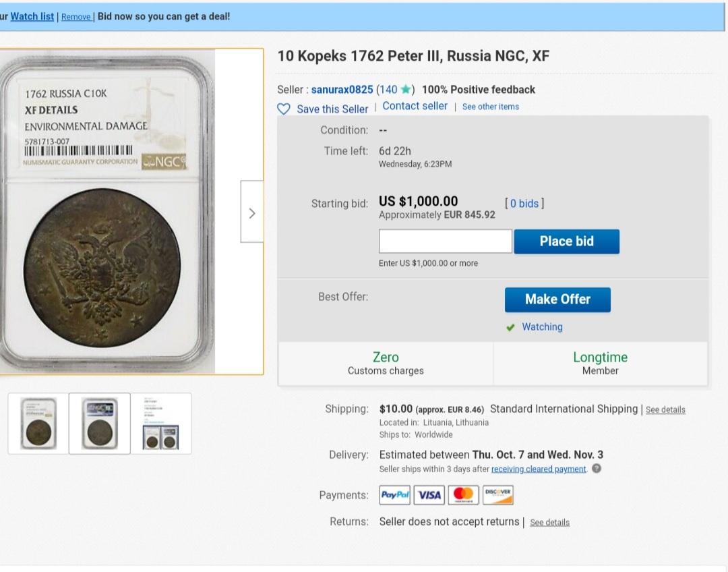Select the first coin thumbnail
The width and height of the screenshot is (728, 572).
(38, 424)
